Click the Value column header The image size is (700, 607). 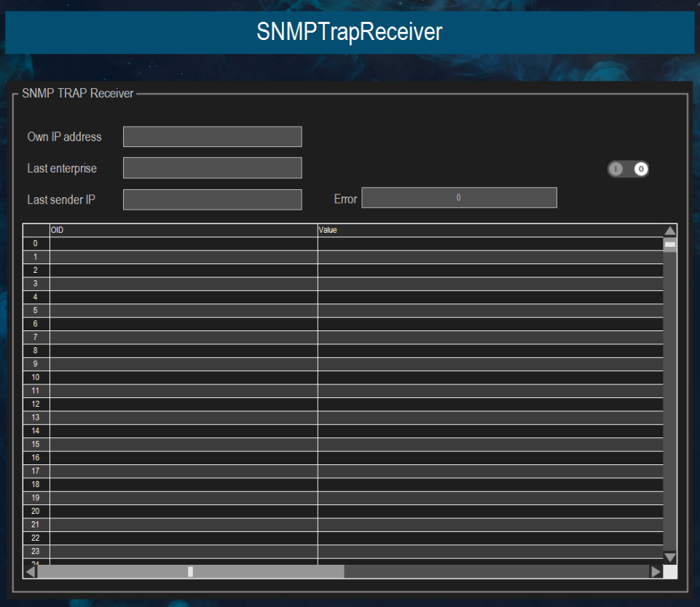pos(488,229)
